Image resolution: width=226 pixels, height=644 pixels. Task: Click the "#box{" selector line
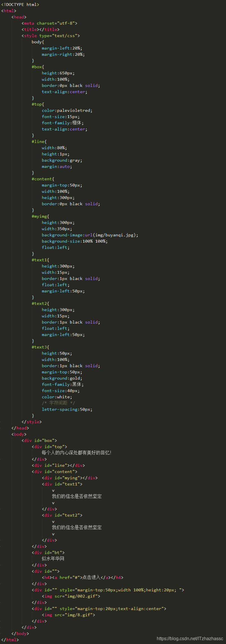38,67
